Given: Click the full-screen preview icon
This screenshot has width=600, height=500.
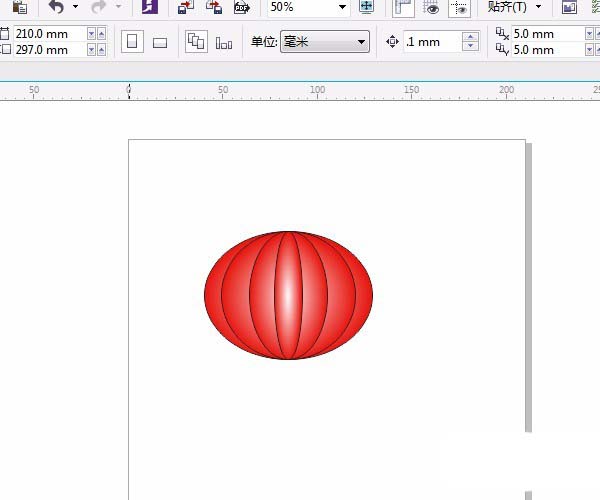Looking at the screenshot, I should coord(366,7).
